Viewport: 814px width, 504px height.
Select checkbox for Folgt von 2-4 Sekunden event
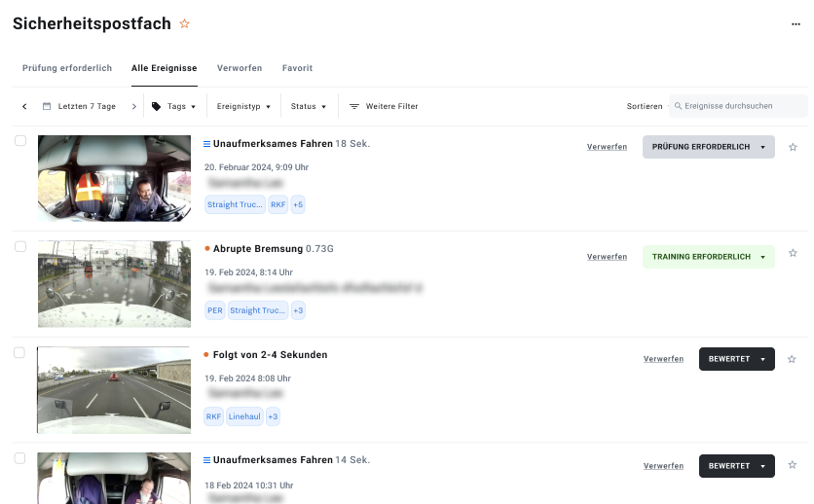tap(19, 352)
